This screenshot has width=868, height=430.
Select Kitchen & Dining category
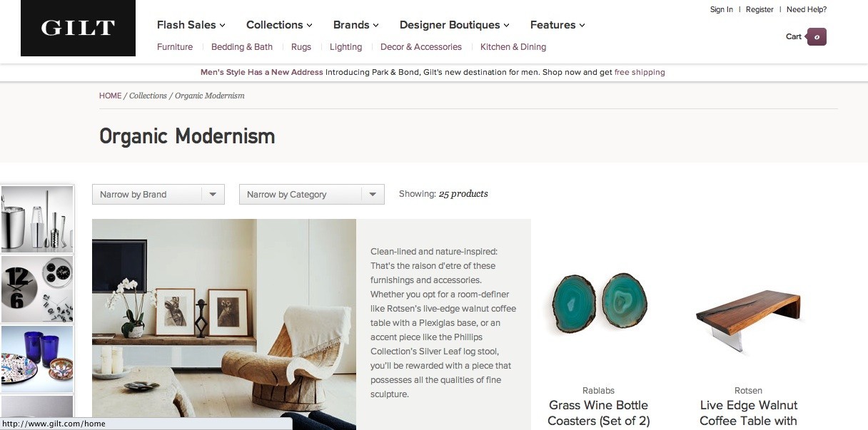click(x=513, y=47)
